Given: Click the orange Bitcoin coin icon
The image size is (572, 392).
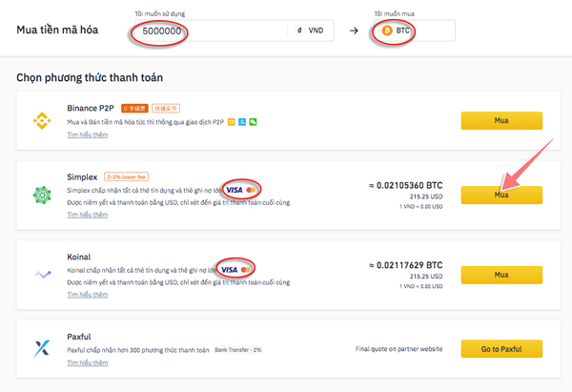Looking at the screenshot, I should coord(387,31).
